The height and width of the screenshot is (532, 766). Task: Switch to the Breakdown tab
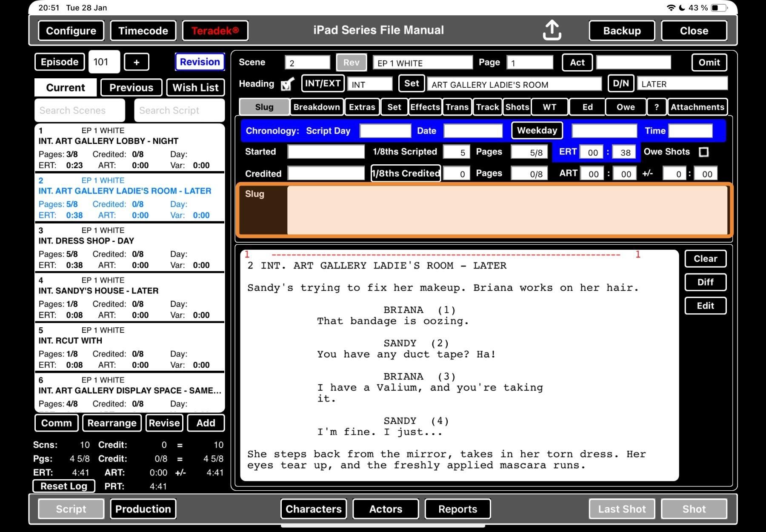coord(317,107)
